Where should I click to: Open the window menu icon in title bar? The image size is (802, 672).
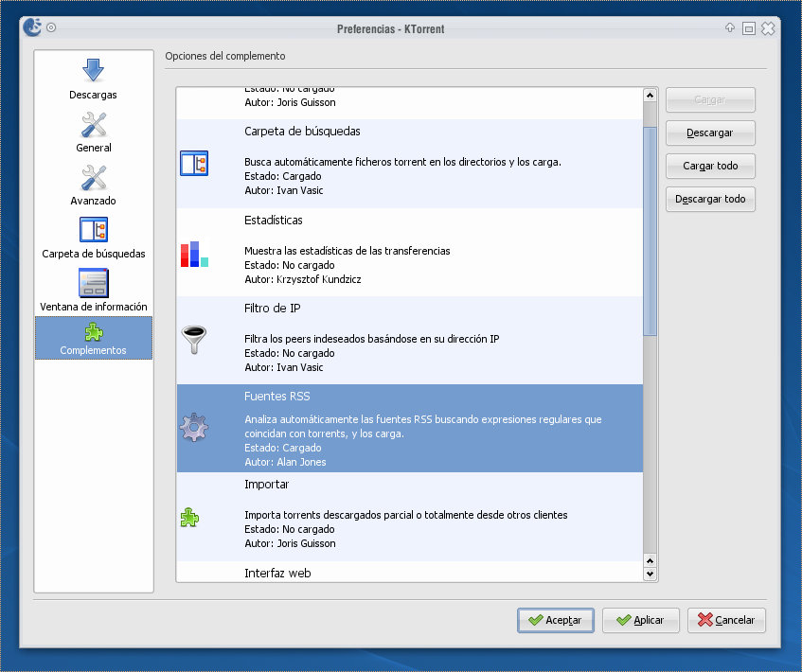(32, 27)
